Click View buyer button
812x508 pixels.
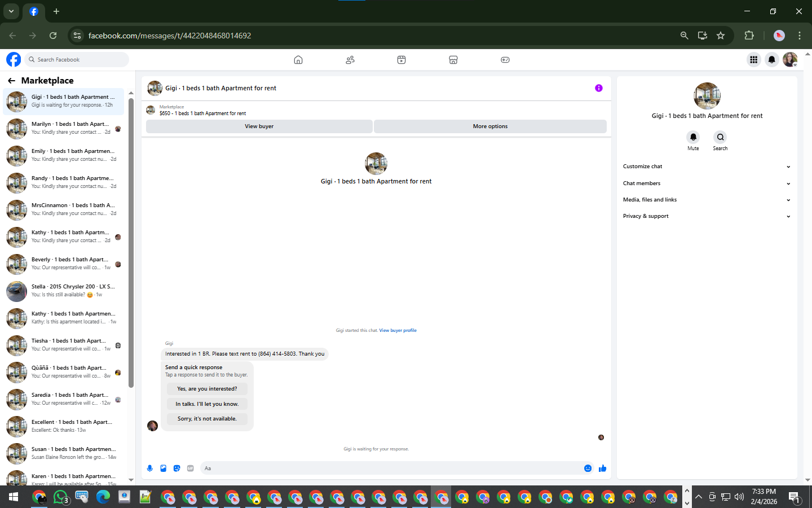click(x=259, y=126)
